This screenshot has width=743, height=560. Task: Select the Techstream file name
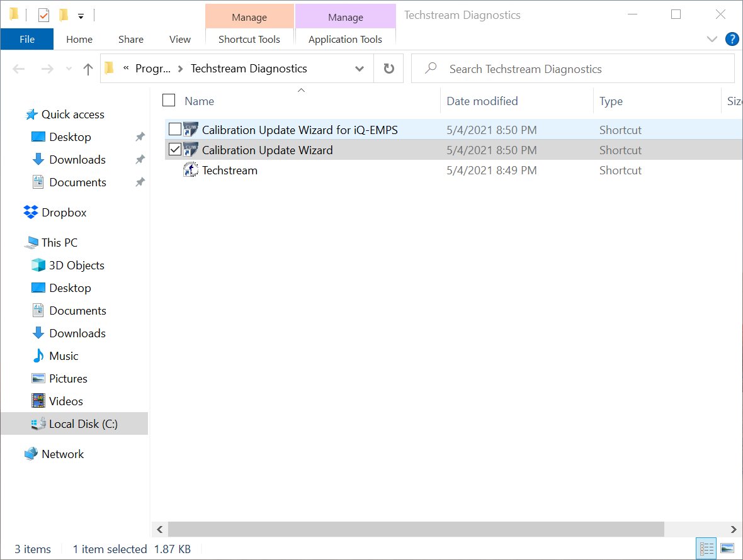(x=230, y=171)
